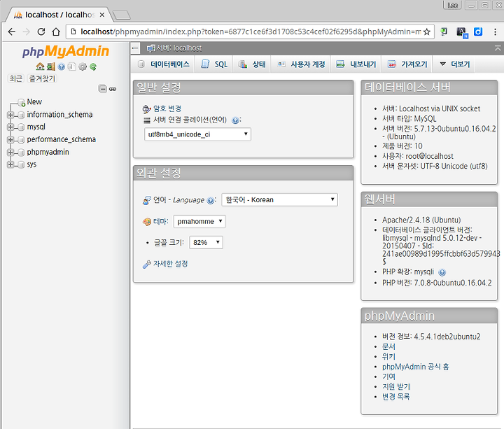Open 상태 status tab
504x429 pixels.
pos(252,64)
